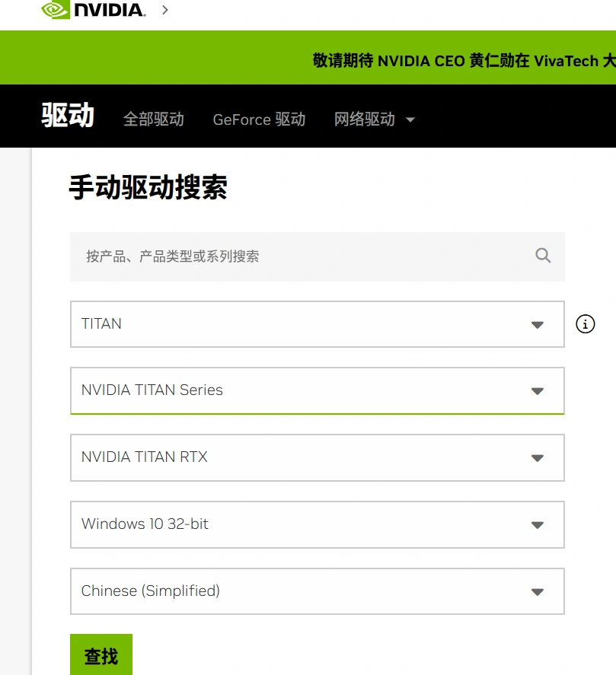Click the 驱动 heading link
The width and height of the screenshot is (616, 675).
[x=67, y=116]
